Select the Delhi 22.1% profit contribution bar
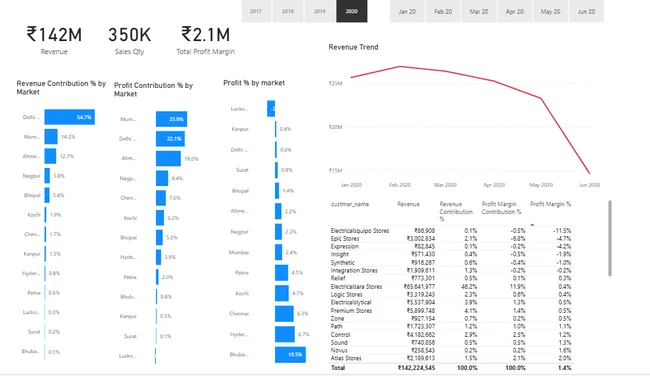Screen dimensions: 650x376 tap(170, 138)
